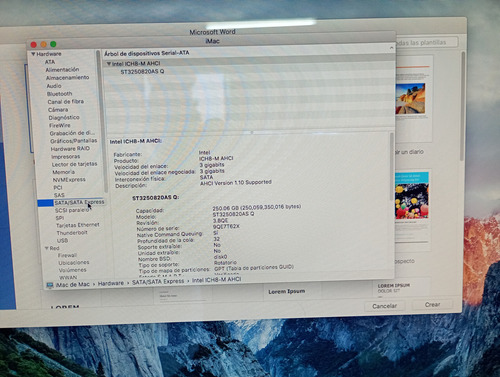Screen dimensions: 500x377
Task: Click SATA/SATA Express in the path bar
Action: [x=158, y=282]
